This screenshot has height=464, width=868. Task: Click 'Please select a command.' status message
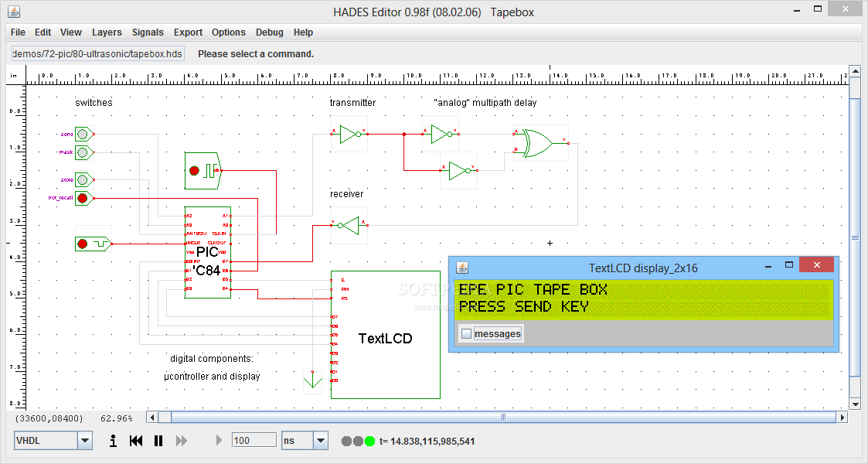pyautogui.click(x=256, y=53)
